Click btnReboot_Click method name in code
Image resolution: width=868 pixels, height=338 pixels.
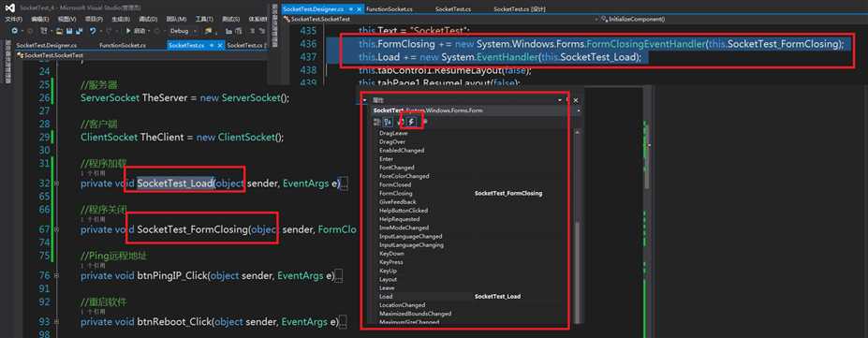(174, 321)
